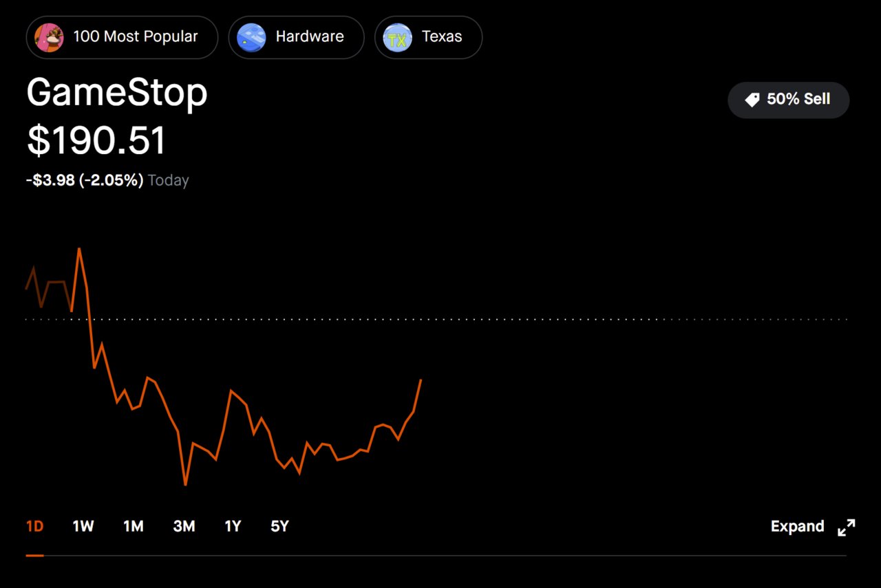881x588 pixels.
Task: Open the 50% Sell rating badge
Action: tap(789, 100)
